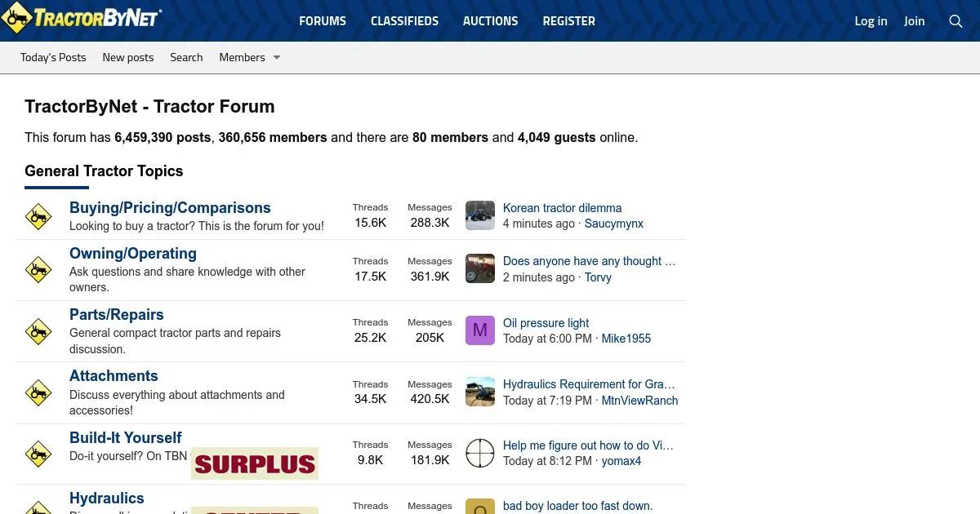Open MtnViewRanch avatar thumbnail
The image size is (980, 514).
[480, 392]
